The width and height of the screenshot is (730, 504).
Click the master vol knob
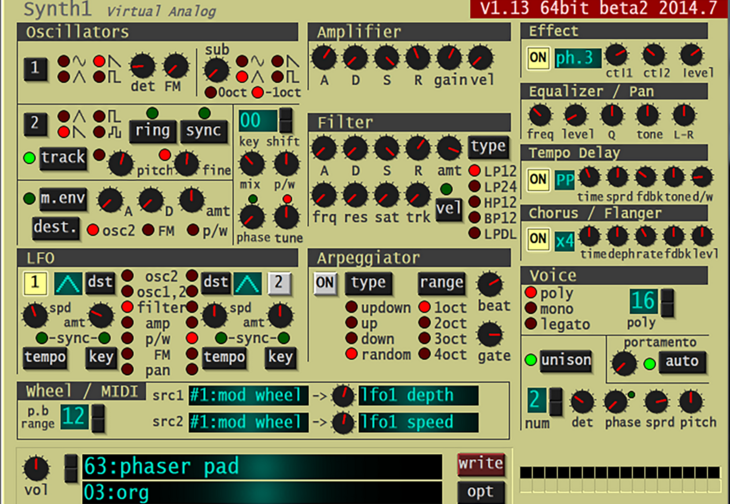[36, 469]
